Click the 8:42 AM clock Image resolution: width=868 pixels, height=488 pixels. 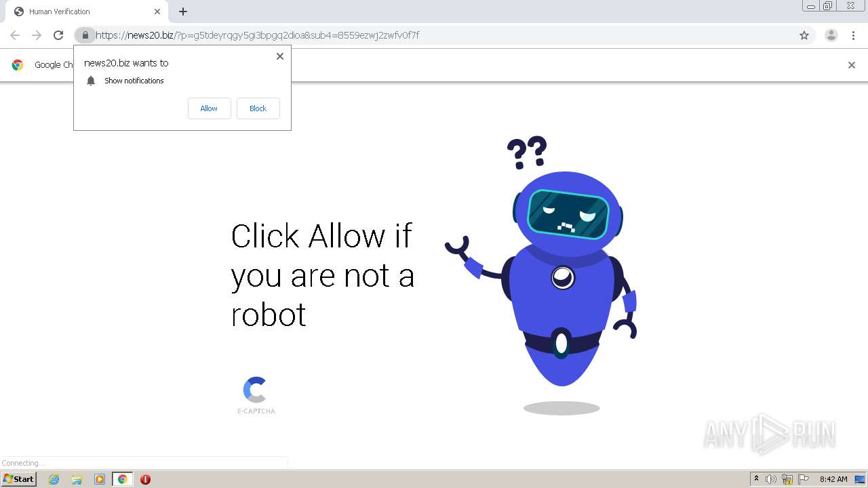(833, 479)
